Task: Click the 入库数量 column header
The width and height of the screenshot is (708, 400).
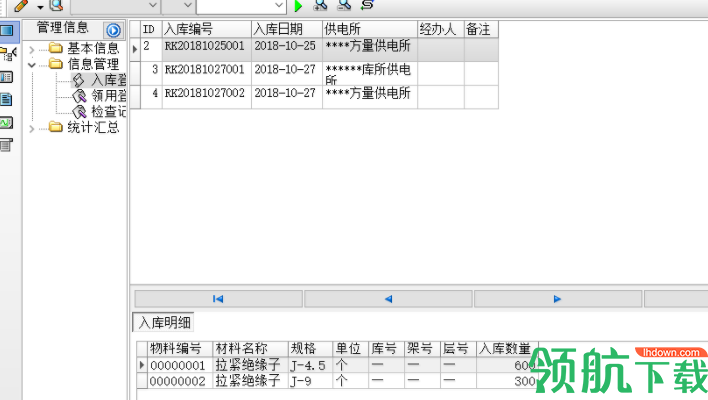Action: (x=507, y=349)
